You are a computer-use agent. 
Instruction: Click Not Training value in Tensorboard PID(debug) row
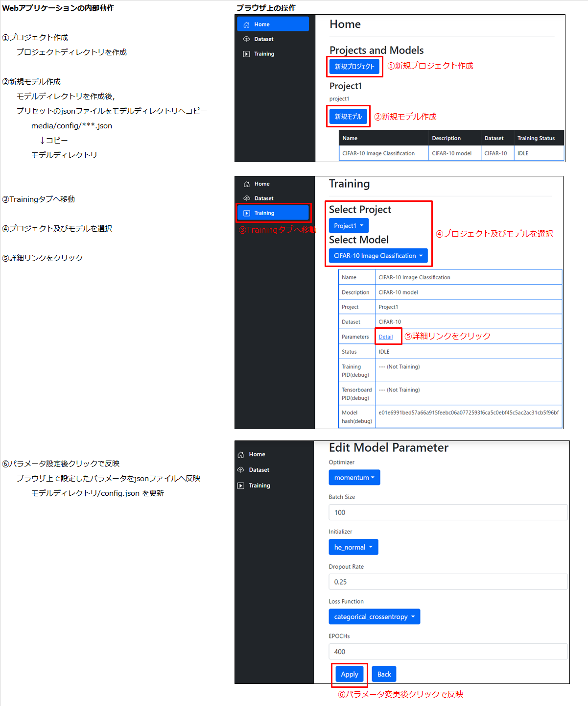pos(399,390)
